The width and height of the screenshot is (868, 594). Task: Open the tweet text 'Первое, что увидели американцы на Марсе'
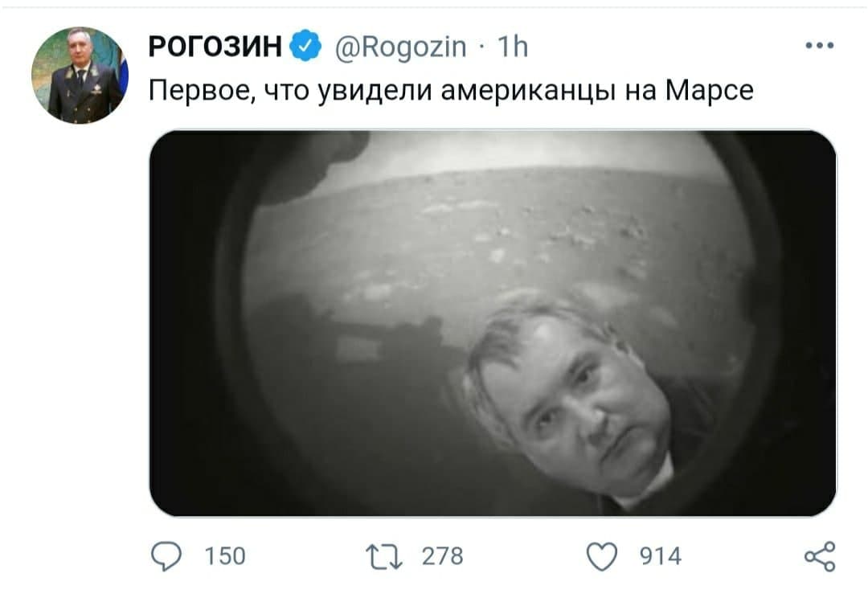[x=451, y=90]
